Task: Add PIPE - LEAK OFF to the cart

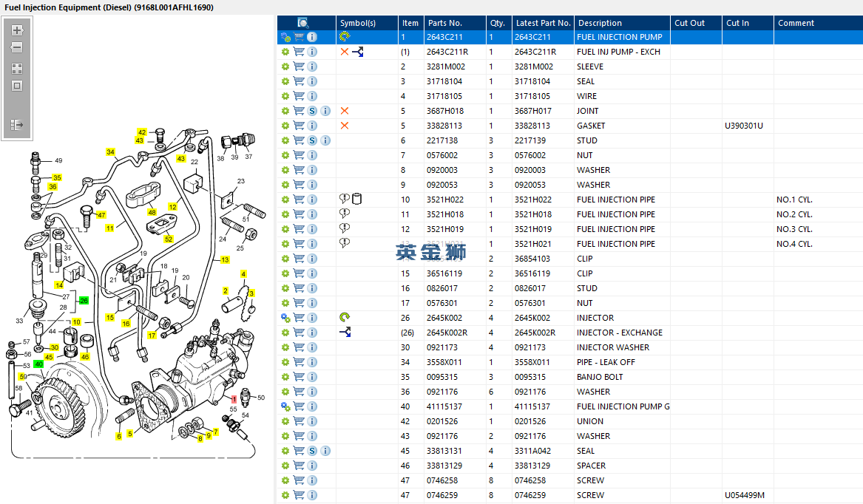Action: (x=299, y=362)
